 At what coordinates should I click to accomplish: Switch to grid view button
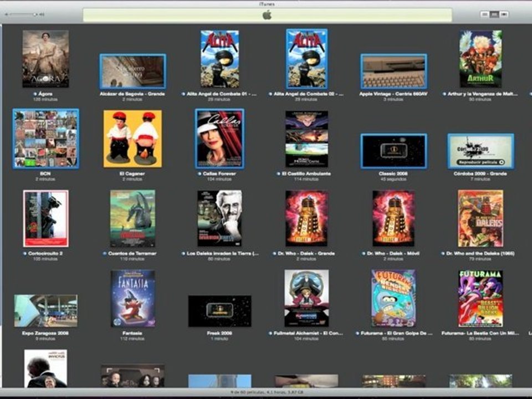click(494, 14)
